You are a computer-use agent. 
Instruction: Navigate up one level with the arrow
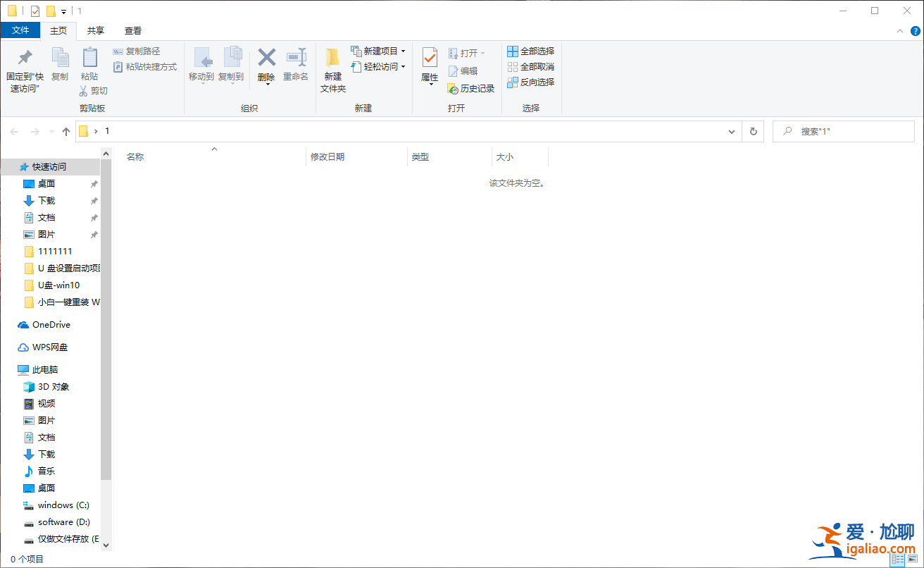point(65,131)
